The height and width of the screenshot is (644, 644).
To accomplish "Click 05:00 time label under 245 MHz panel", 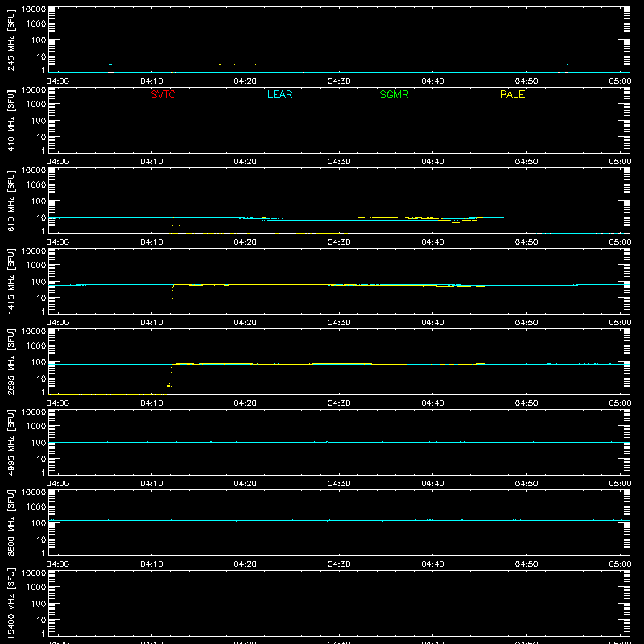I will [x=620, y=81].
